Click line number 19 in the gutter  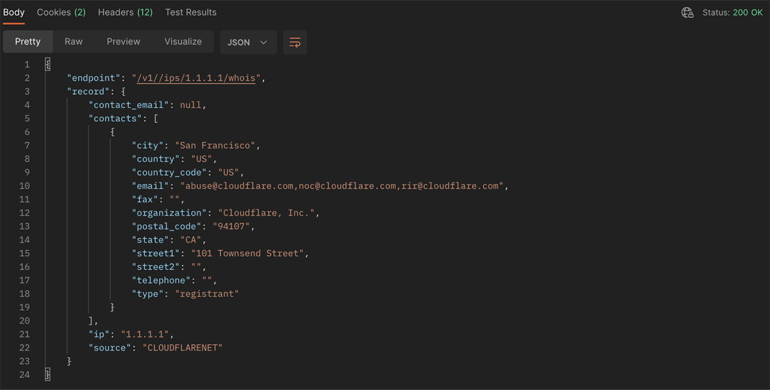pyautogui.click(x=25, y=307)
